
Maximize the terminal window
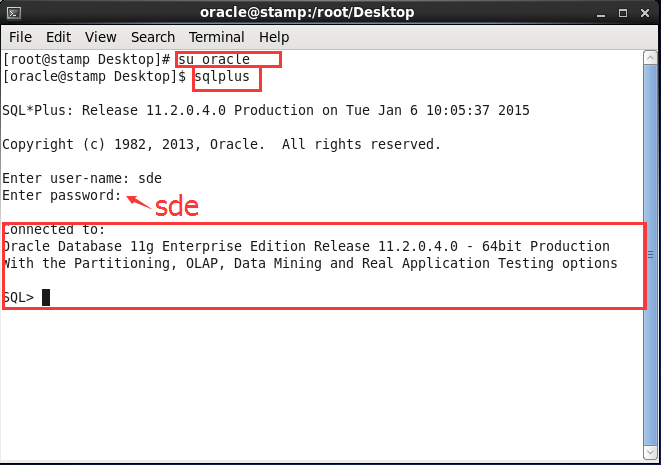[623, 13]
